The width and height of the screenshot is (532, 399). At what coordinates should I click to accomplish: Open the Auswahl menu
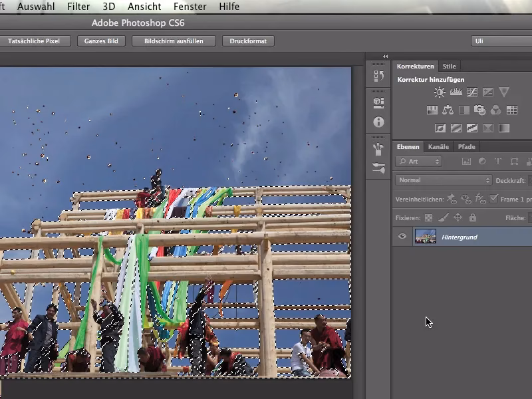point(36,7)
